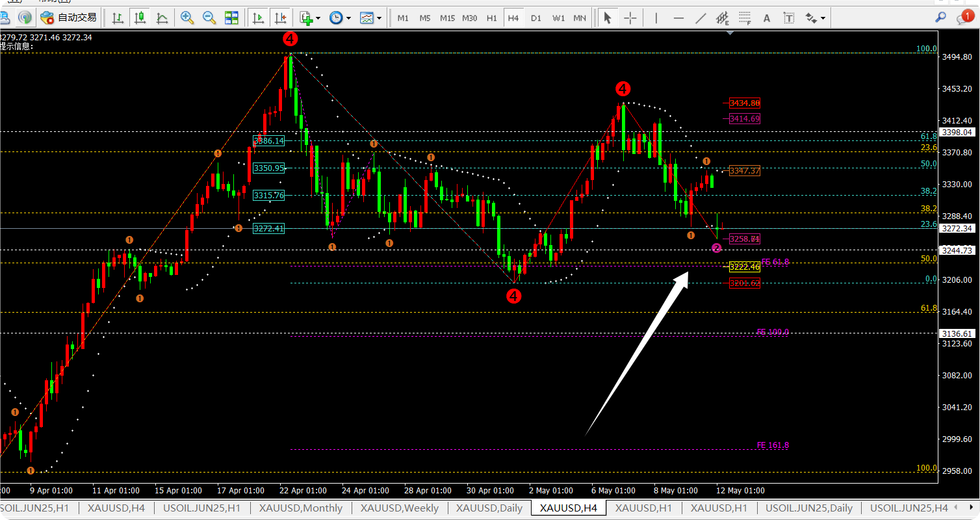Toggle chart auto scroll
Screen dimensions: 980x520
tap(258, 18)
